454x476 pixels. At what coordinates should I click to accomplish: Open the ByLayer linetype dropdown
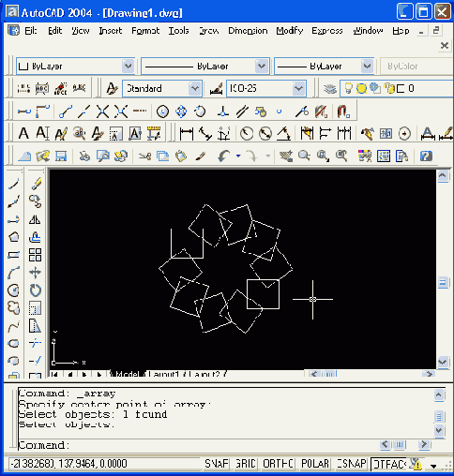[205, 66]
